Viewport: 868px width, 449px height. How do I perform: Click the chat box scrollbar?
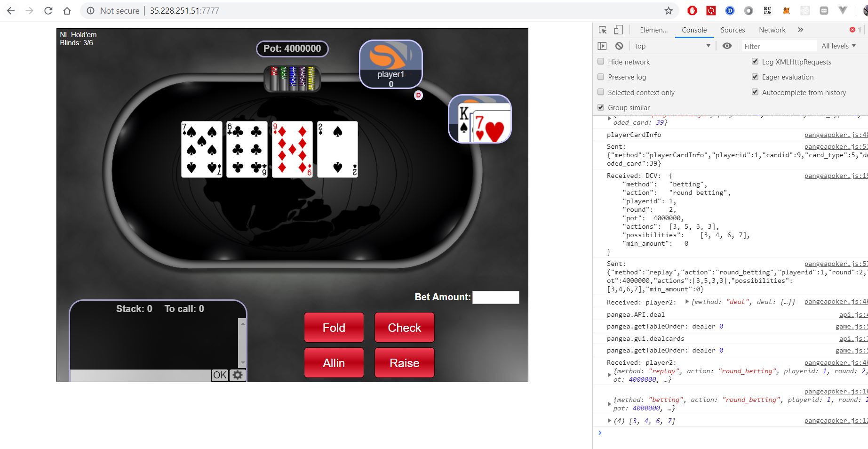[x=243, y=343]
